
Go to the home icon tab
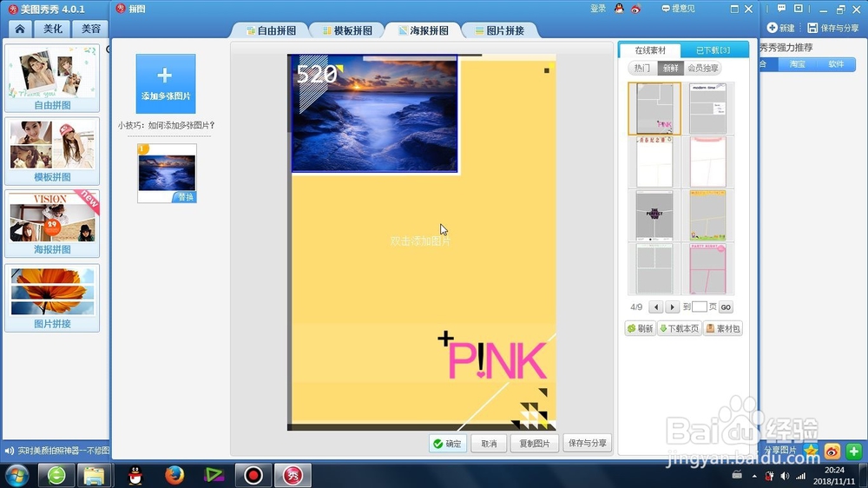click(x=19, y=29)
